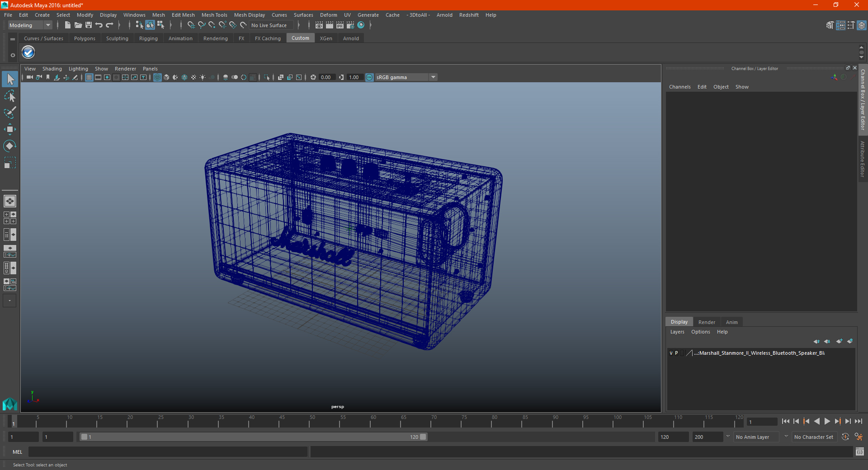The height and width of the screenshot is (470, 868).
Task: Click the Undo arrow icon
Action: (99, 25)
